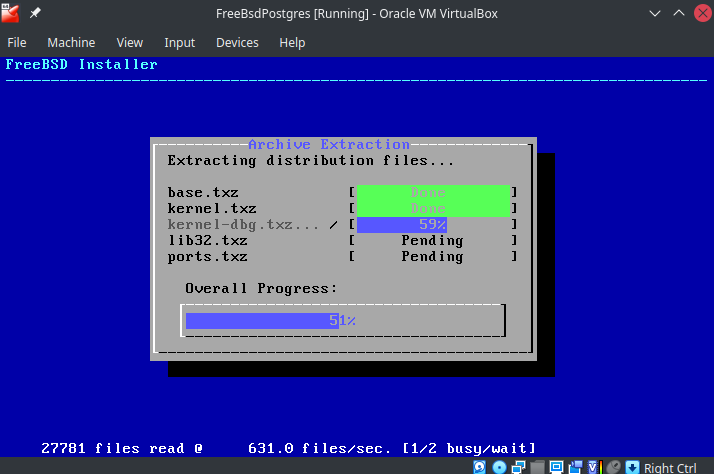The height and width of the screenshot is (474, 714).
Task: Click the video capture recording status icon
Action: coord(576,467)
